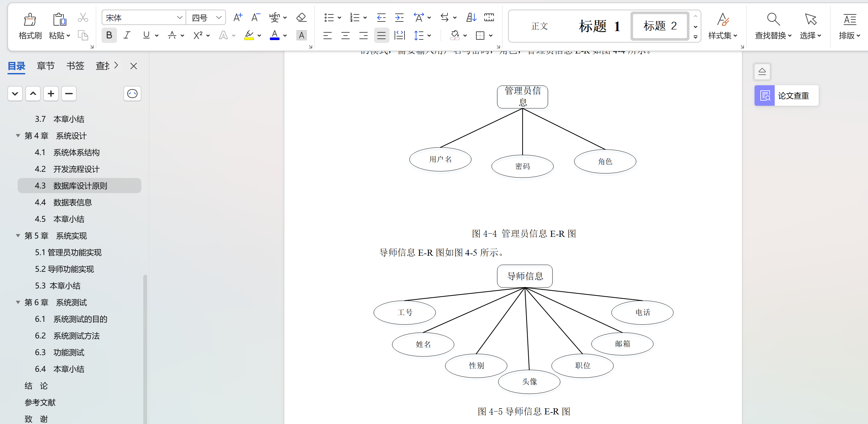Show more navigation tabs with the chevron
The height and width of the screenshot is (424, 868).
[116, 65]
